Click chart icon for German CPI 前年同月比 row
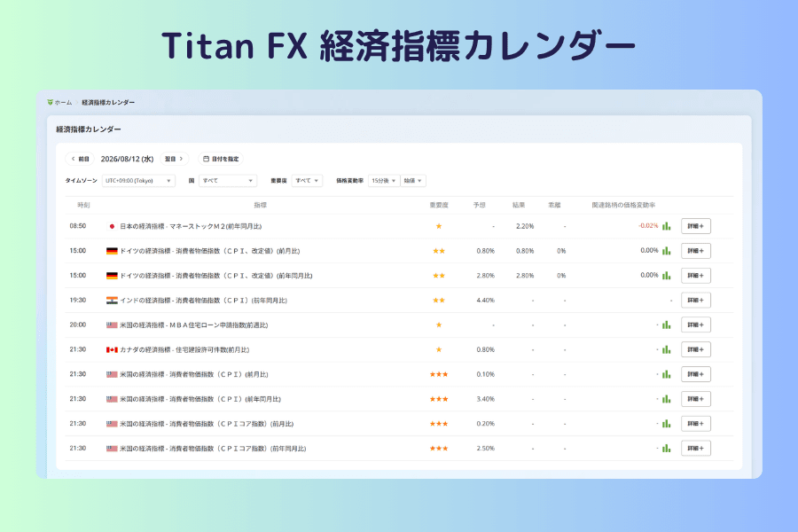The width and height of the screenshot is (798, 532). click(666, 276)
